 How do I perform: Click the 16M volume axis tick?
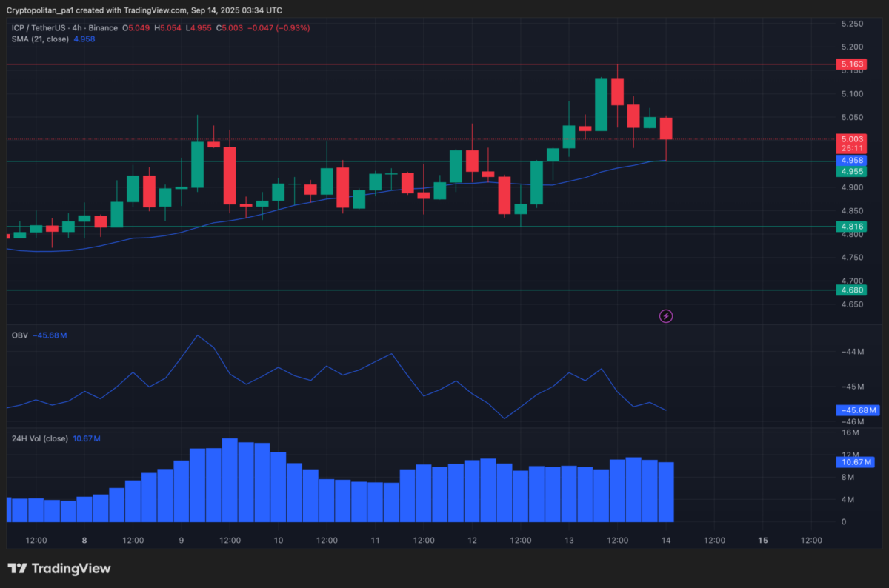point(850,432)
